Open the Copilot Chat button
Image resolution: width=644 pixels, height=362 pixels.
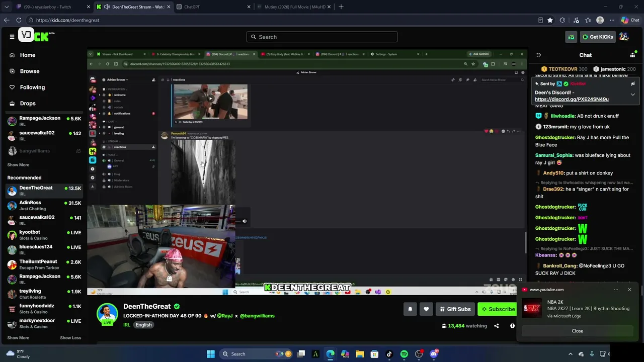630,20
